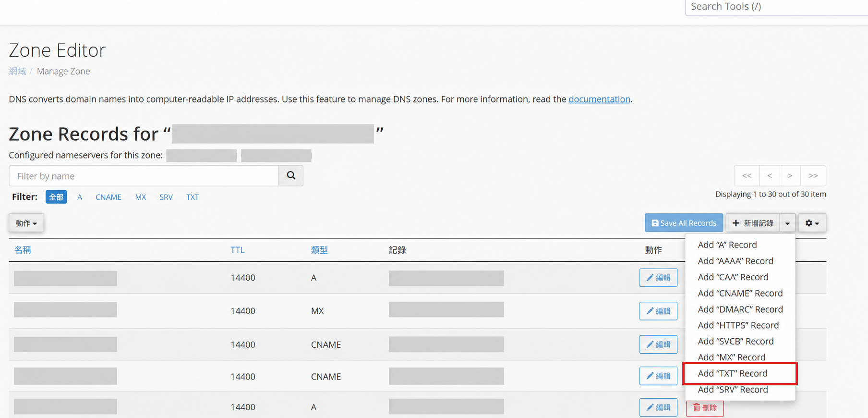Image resolution: width=868 pixels, height=418 pixels.
Task: Sort by 名稱 column header
Action: (x=23, y=250)
